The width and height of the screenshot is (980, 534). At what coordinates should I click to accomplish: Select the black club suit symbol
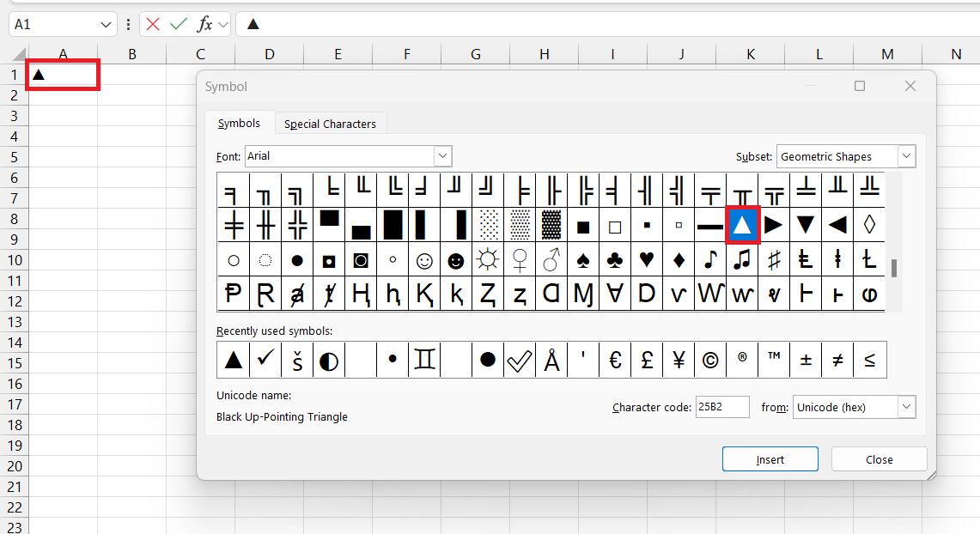click(615, 260)
